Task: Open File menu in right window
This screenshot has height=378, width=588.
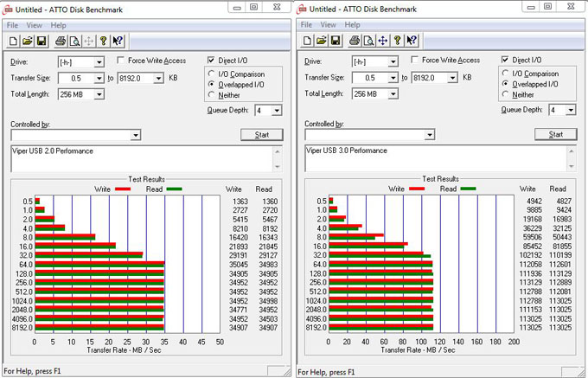Action: coord(306,25)
